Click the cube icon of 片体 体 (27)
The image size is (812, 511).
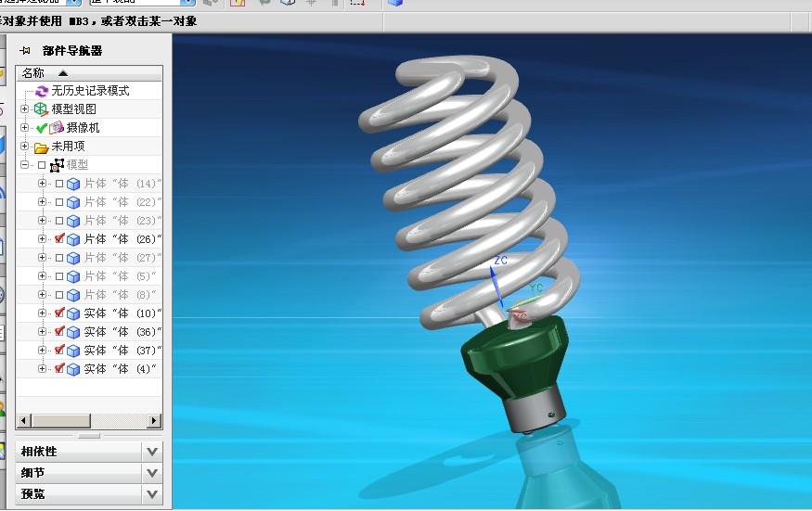click(73, 258)
